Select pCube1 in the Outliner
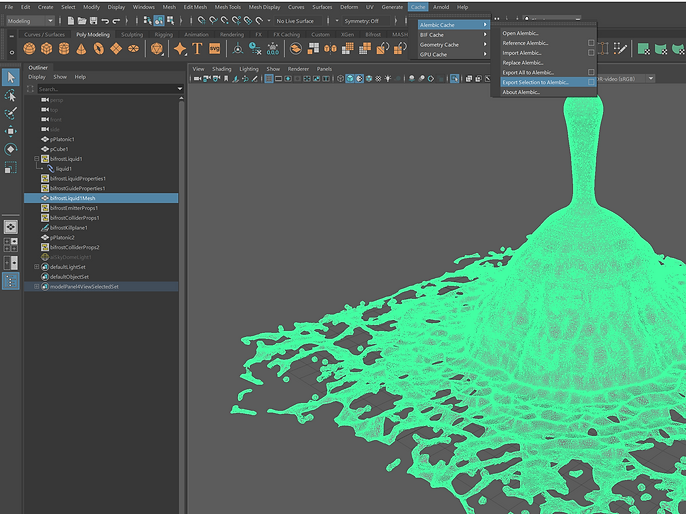 click(x=59, y=149)
